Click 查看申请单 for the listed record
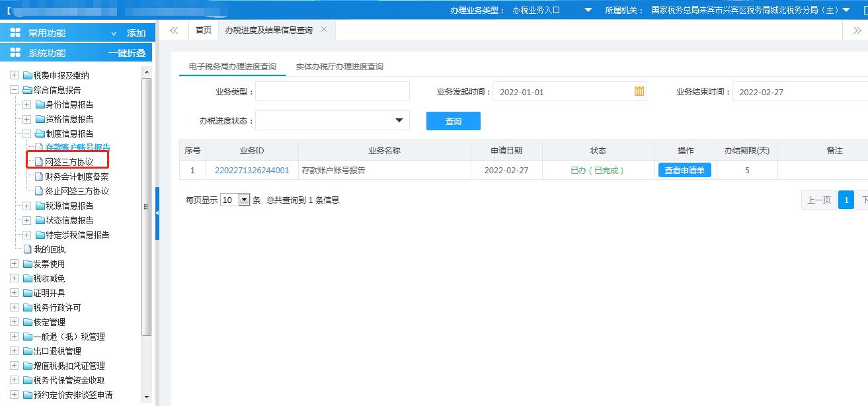 pos(684,170)
